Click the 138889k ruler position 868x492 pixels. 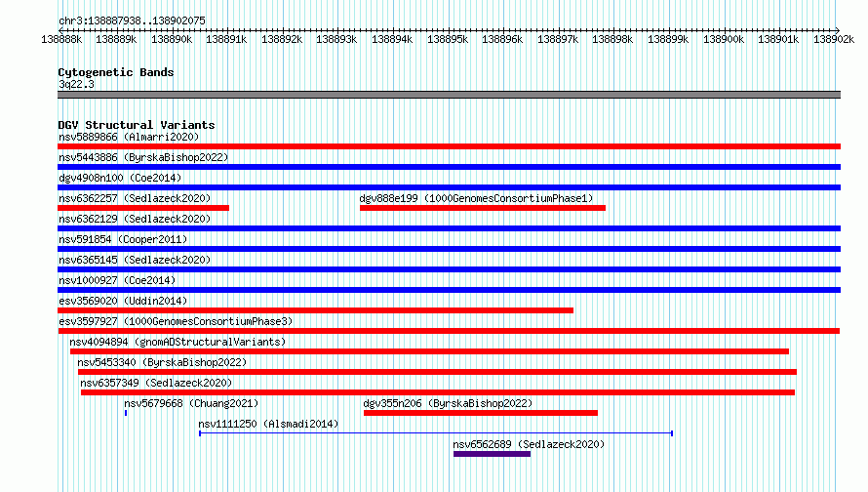coord(116,39)
